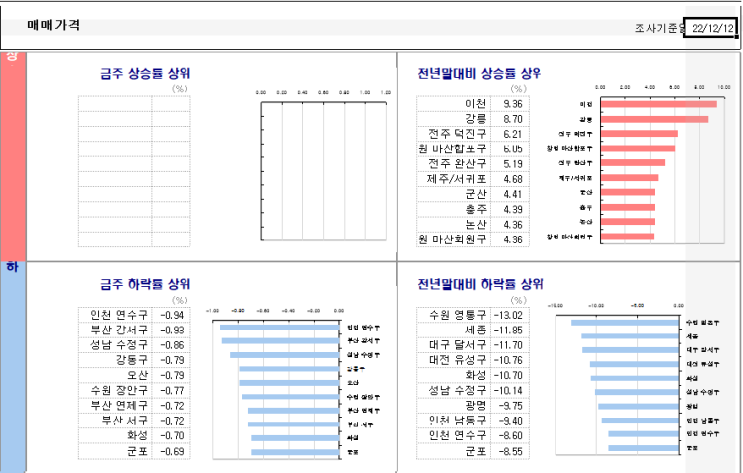Select the value cell -10.76
Viewport: 743px width, 473px height.
tap(510, 360)
